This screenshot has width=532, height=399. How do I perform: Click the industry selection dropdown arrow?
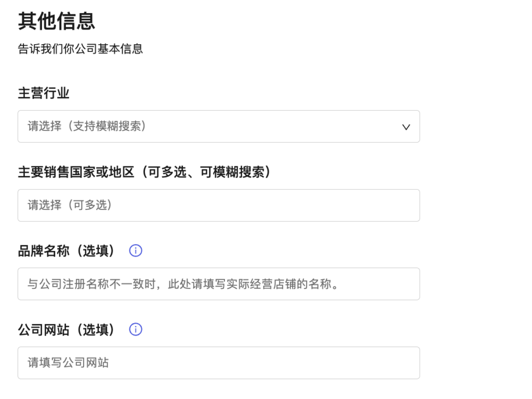406,126
